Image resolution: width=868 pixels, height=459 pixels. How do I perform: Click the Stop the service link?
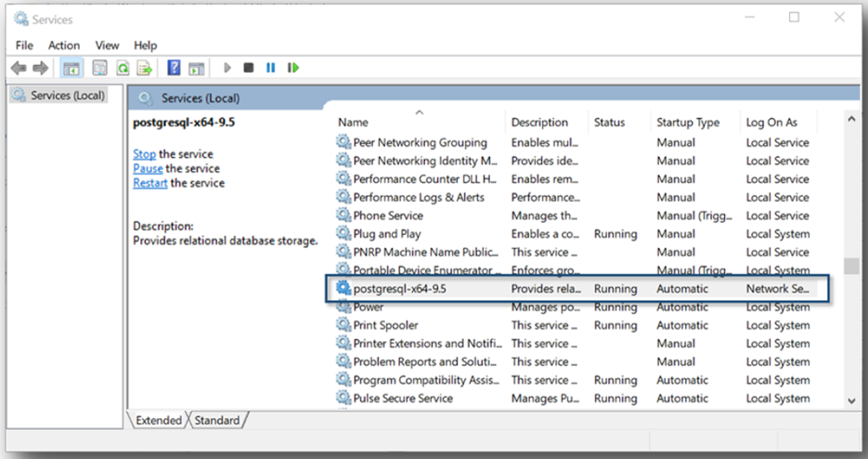click(x=144, y=154)
